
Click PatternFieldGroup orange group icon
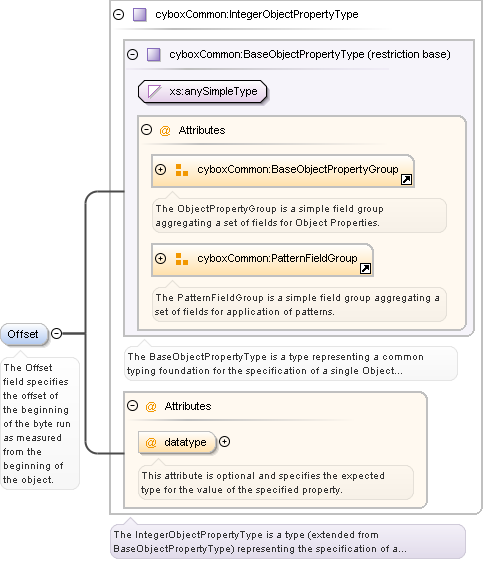[182, 259]
